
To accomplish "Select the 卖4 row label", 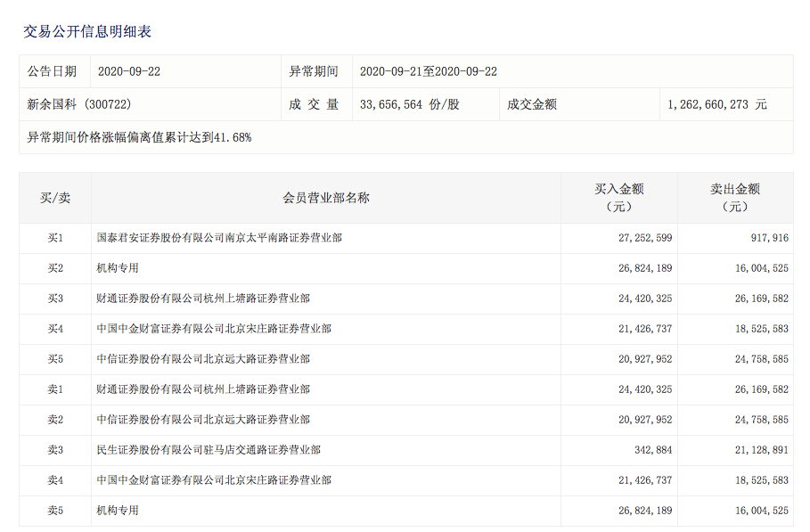I will click(x=55, y=480).
